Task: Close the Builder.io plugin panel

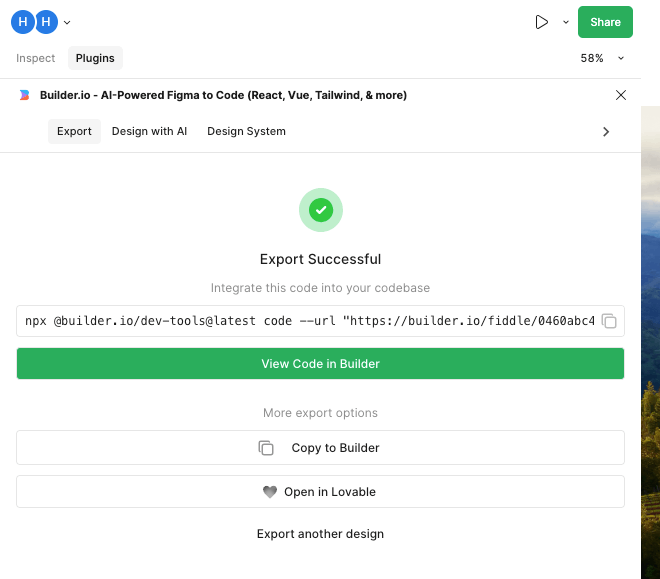Action: [x=621, y=95]
